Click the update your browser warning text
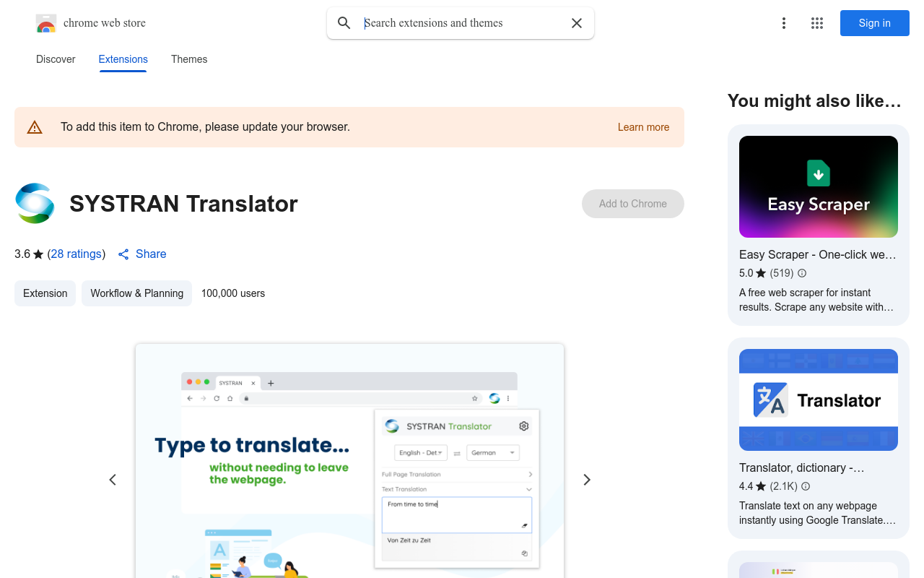 click(205, 127)
